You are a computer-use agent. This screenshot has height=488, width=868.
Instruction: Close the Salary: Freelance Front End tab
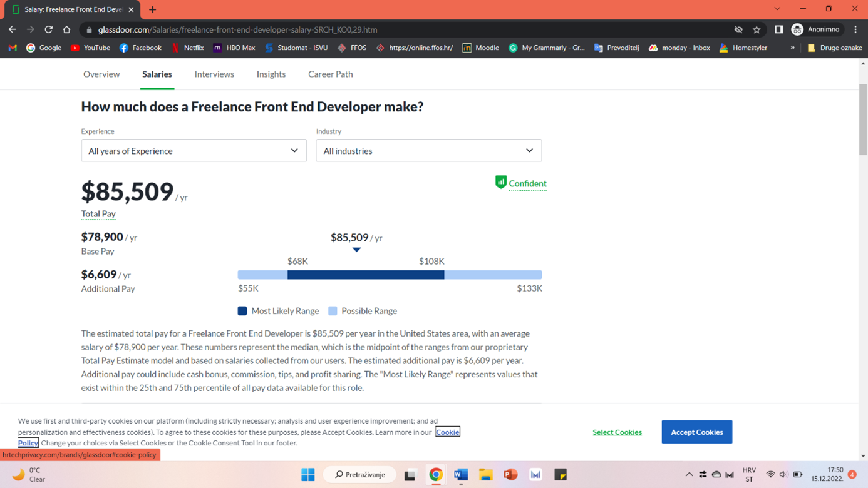131,9
